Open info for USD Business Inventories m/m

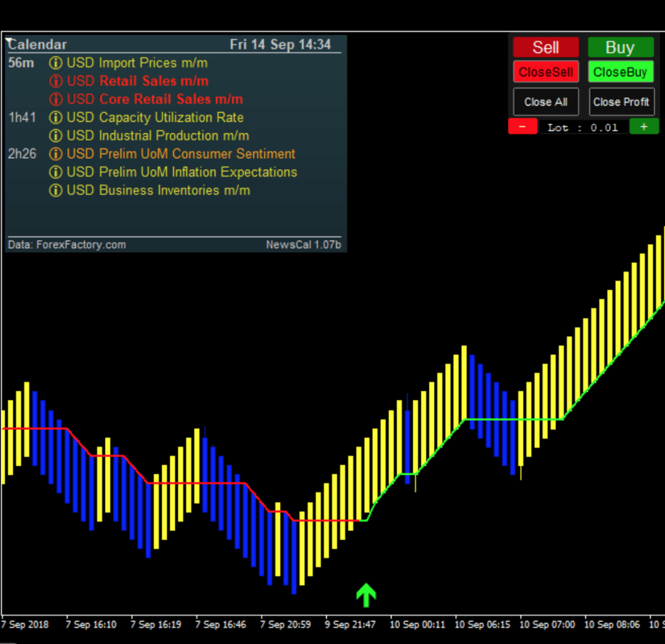click(55, 190)
